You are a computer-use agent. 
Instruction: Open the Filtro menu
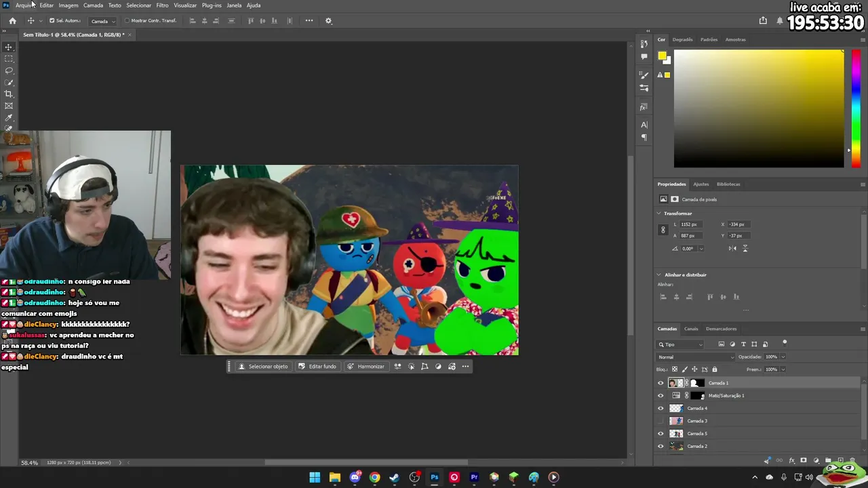pyautogui.click(x=162, y=5)
